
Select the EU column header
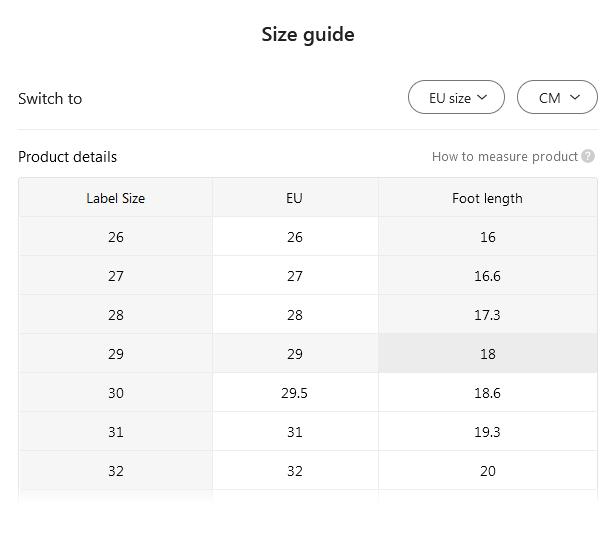294,198
